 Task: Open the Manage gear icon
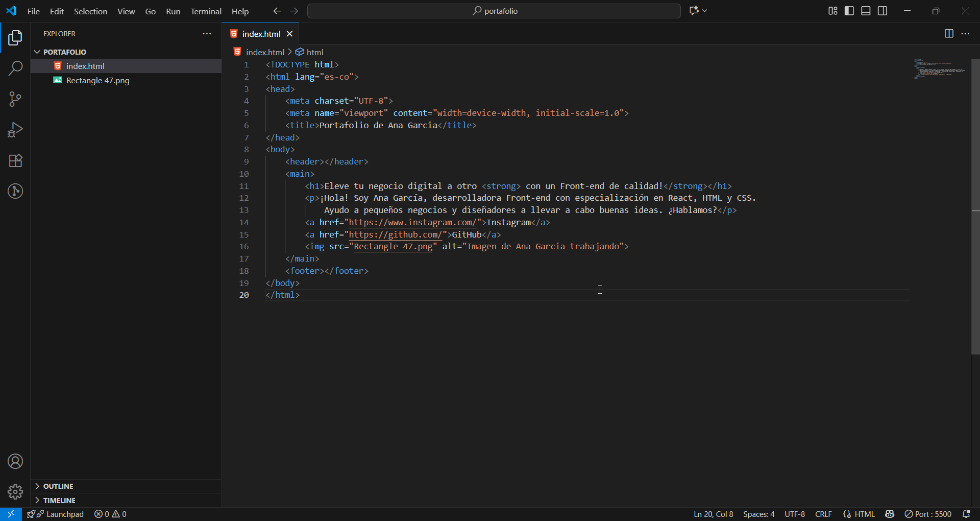(15, 492)
